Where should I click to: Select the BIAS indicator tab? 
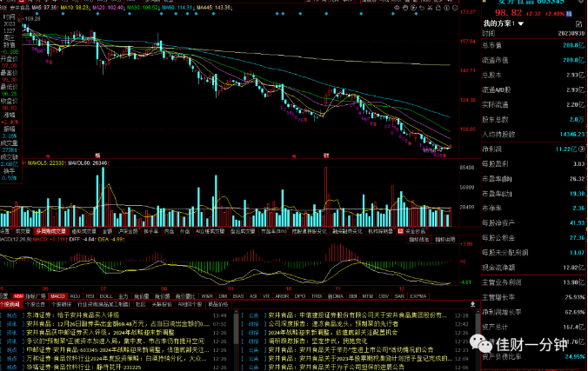tap(238, 296)
